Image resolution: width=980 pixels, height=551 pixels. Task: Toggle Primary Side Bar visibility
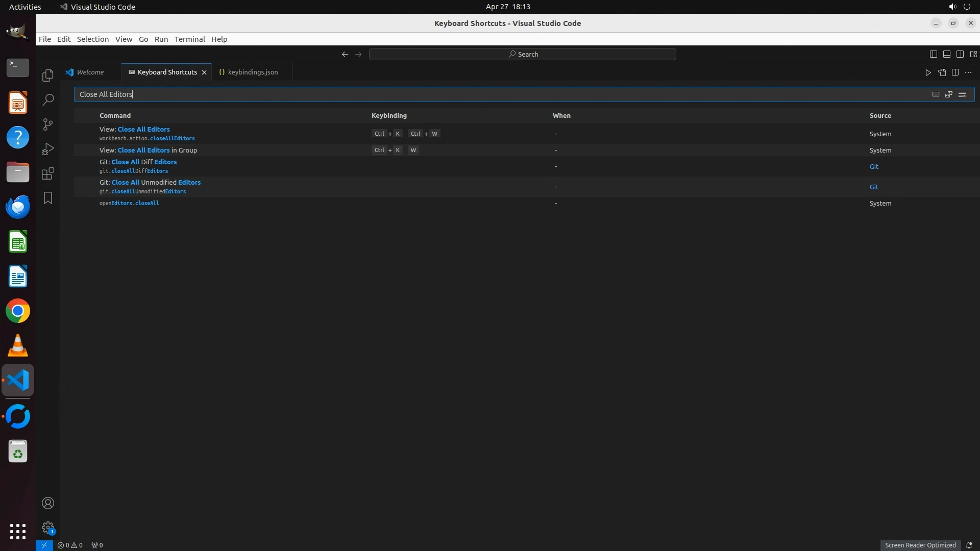coord(933,54)
